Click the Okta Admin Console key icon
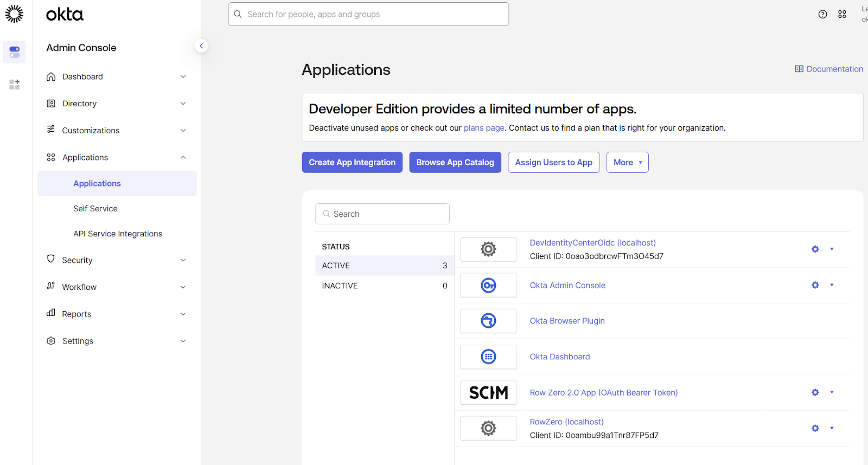The width and height of the screenshot is (868, 465). click(x=488, y=285)
